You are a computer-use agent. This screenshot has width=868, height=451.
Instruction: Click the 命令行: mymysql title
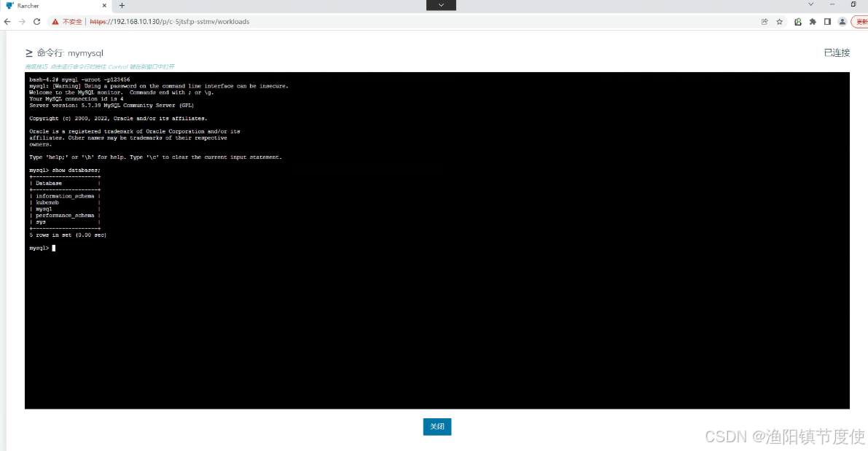click(64, 53)
